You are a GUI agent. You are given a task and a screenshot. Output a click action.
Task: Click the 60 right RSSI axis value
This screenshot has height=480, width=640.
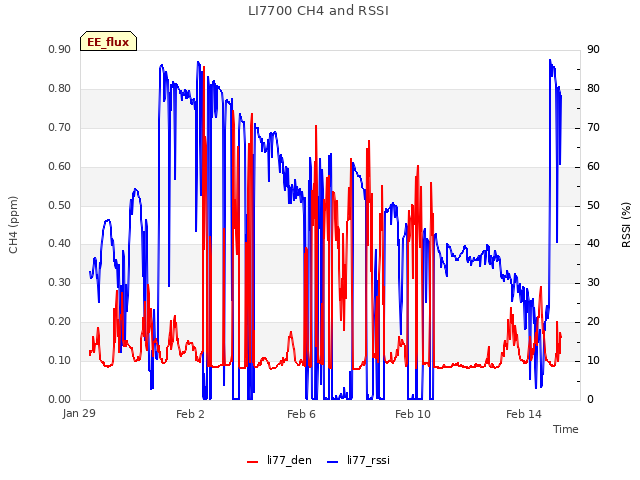click(x=593, y=167)
